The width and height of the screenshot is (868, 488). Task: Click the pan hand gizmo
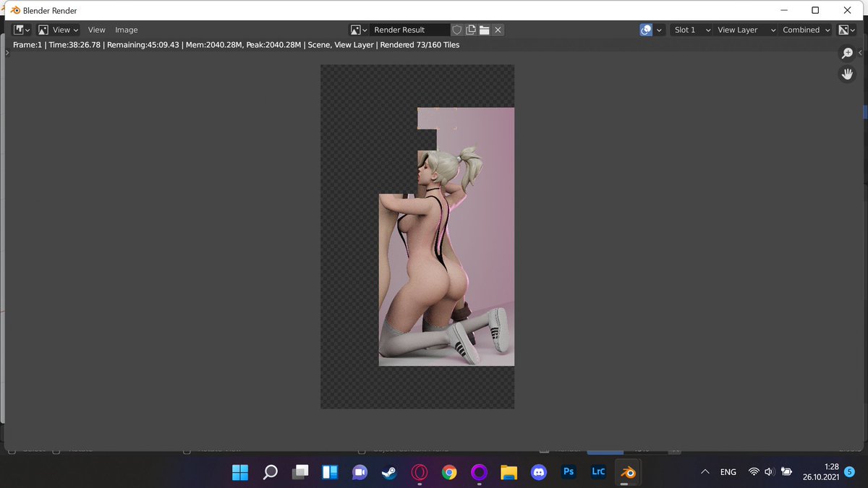847,74
